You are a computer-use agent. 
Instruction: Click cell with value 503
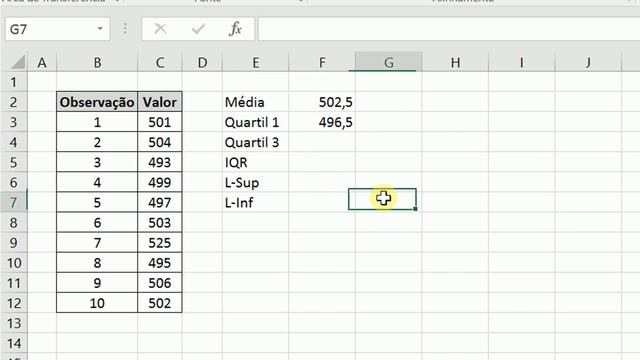160,223
